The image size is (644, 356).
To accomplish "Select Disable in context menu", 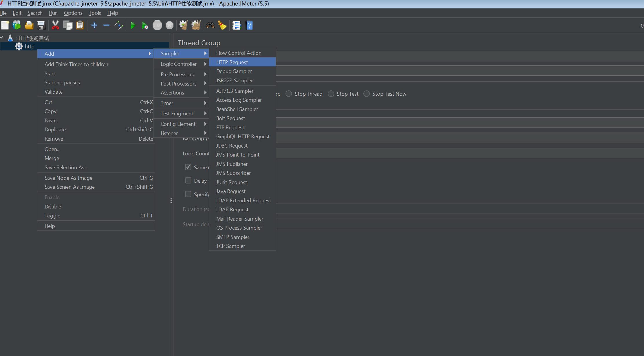I will click(96, 206).
